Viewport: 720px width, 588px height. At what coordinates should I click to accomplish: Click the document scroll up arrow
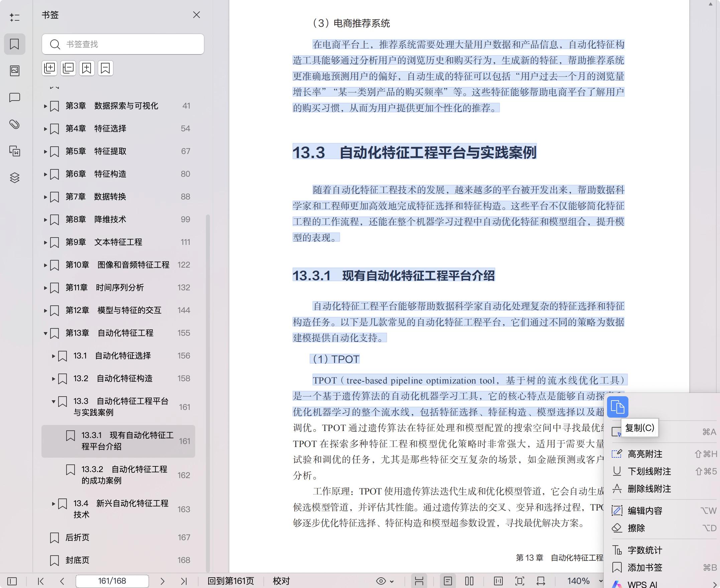click(x=711, y=4)
